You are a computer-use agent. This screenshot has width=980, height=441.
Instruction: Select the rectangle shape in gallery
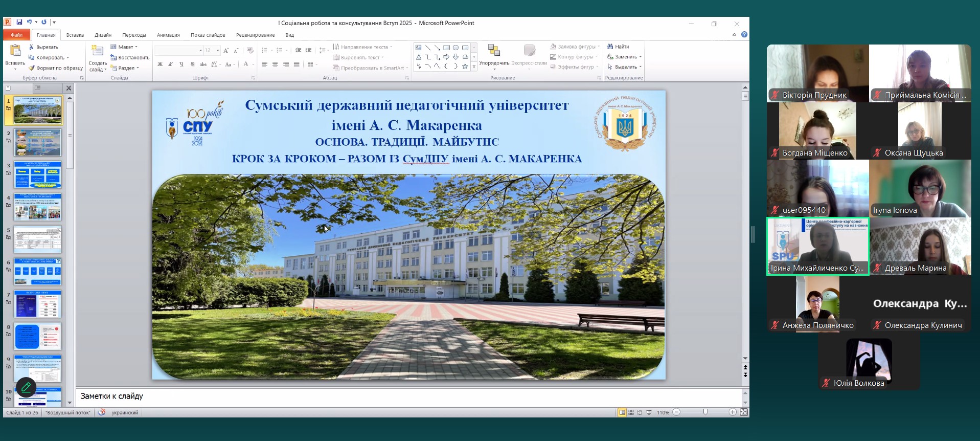tap(446, 48)
